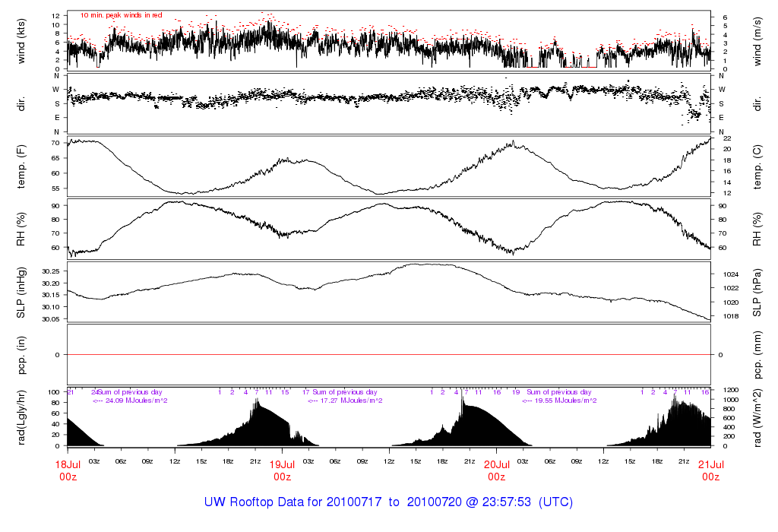778x532 pixels.
Task: Select the 'UW Rooftop Data for 20100717' title
Action: [x=293, y=502]
